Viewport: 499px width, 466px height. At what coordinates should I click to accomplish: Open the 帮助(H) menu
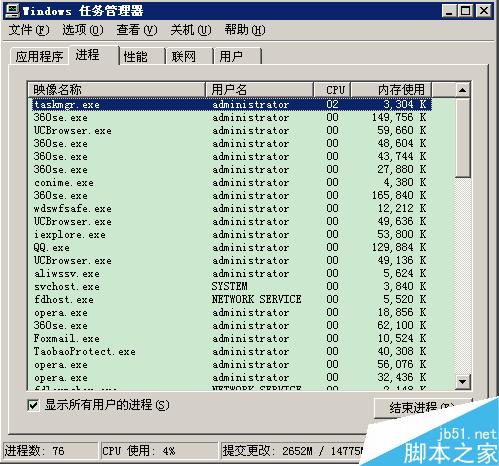click(245, 30)
